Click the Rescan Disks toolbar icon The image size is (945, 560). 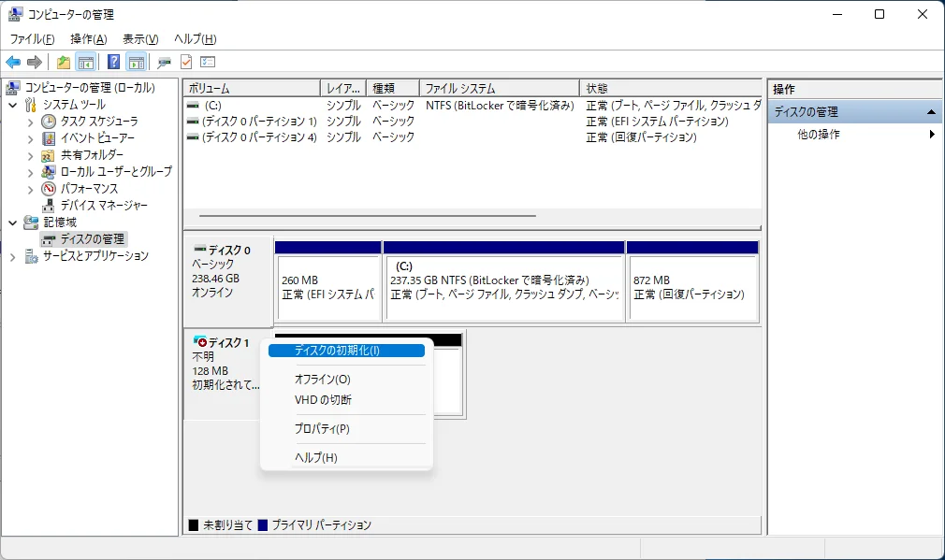click(164, 63)
